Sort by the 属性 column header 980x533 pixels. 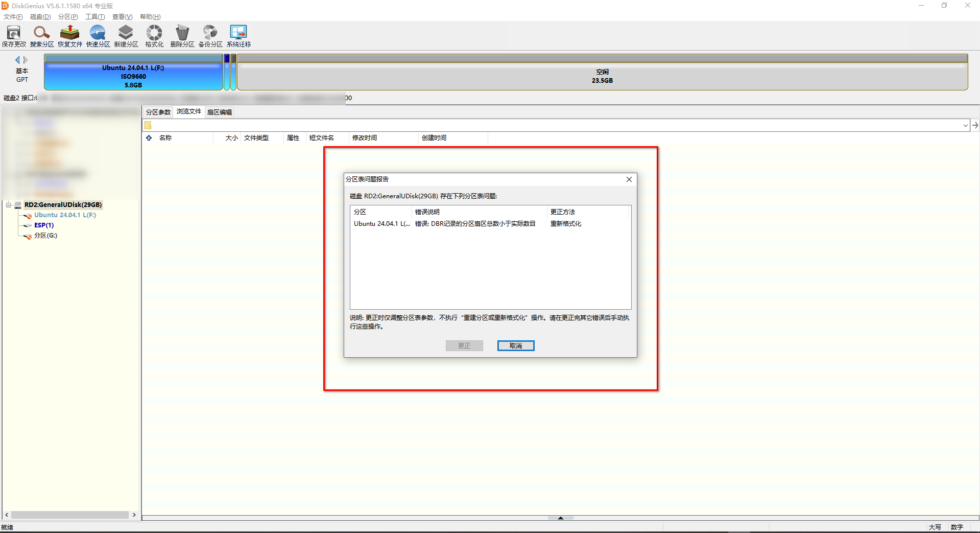tap(295, 138)
